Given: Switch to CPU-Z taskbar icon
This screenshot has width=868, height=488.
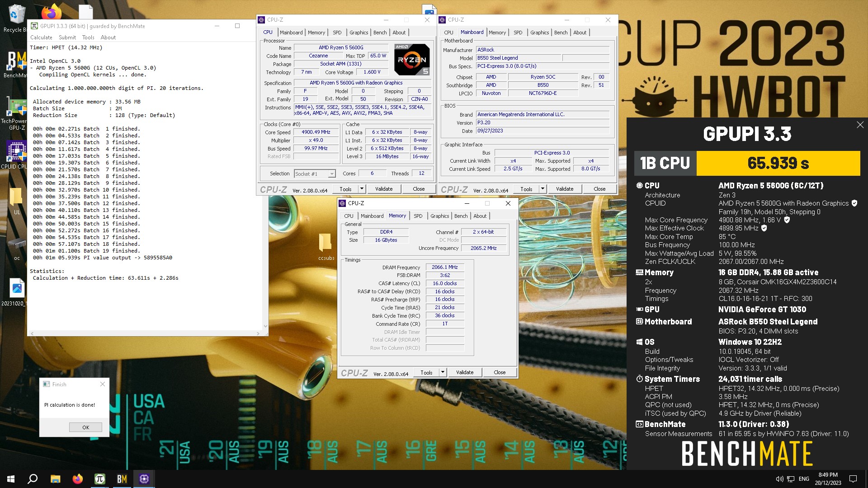Looking at the screenshot, I should [144, 479].
